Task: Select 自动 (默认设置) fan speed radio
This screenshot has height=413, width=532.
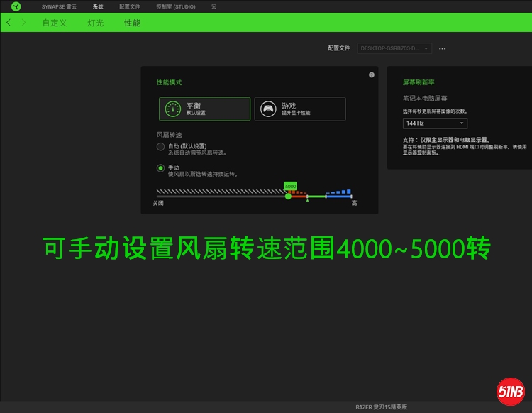Action: (160, 147)
